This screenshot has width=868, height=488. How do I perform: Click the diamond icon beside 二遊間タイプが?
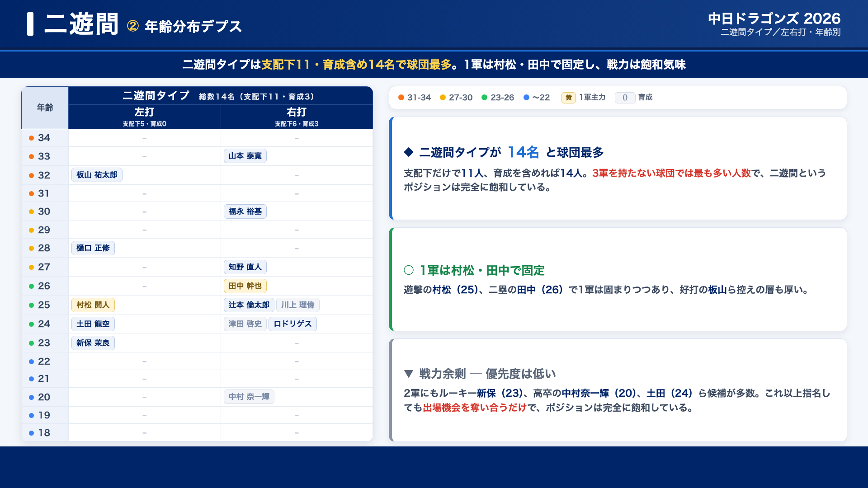(409, 152)
